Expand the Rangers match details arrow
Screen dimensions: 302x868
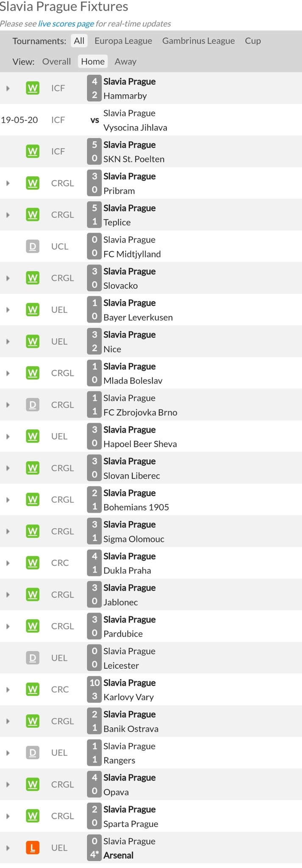[x=8, y=753]
